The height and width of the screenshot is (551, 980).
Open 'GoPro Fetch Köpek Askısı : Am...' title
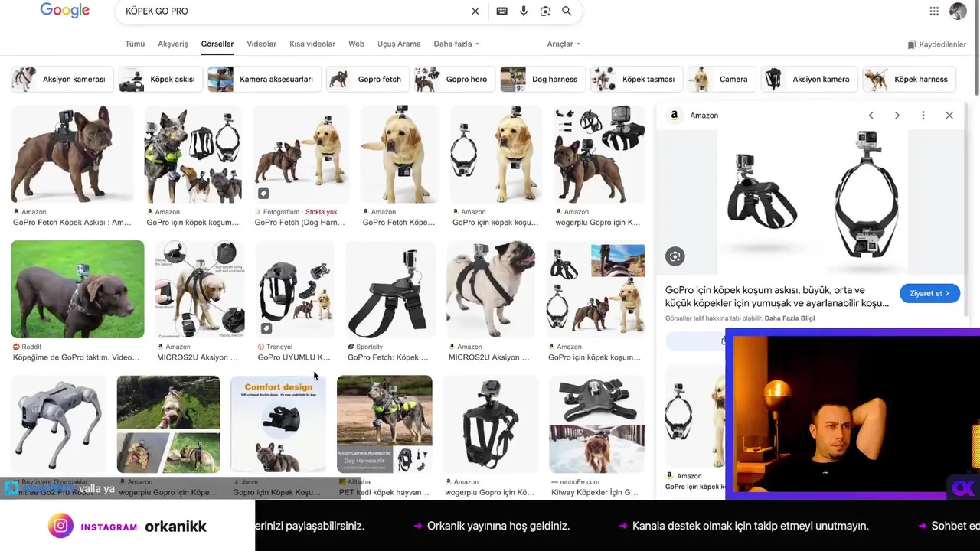(x=72, y=223)
